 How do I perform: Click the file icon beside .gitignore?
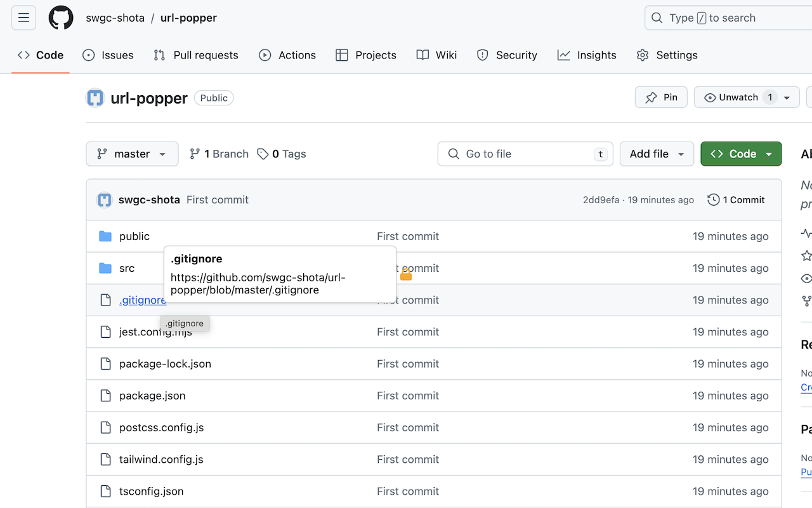pos(106,300)
